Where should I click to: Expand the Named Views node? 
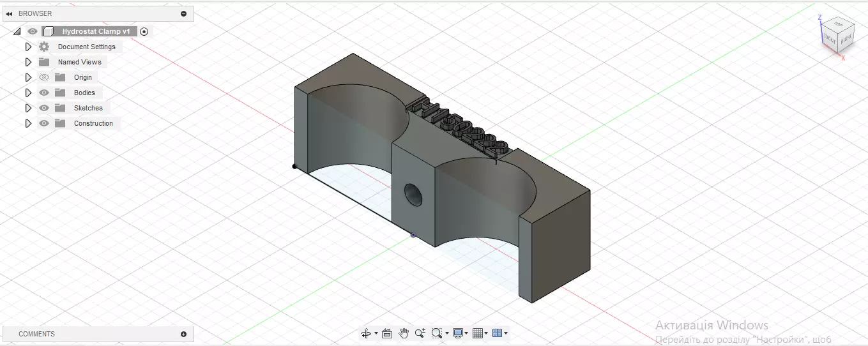click(x=28, y=62)
